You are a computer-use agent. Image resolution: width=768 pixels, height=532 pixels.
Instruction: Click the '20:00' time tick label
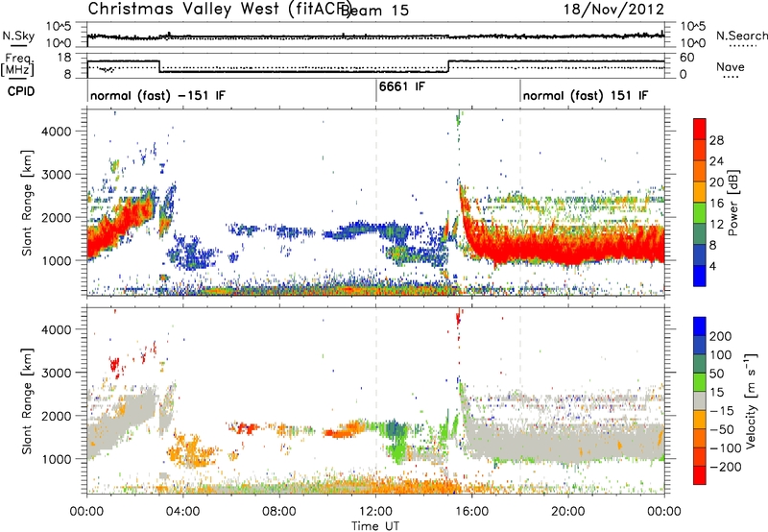pyautogui.click(x=568, y=512)
